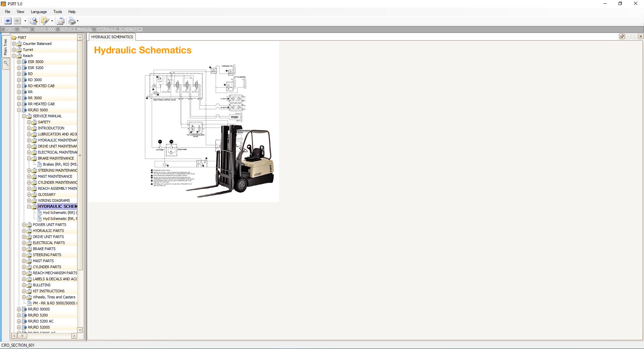The height and width of the screenshot is (349, 644).
Task: Click the RR/RD 5000 breadcrumb link
Action: coord(45,29)
